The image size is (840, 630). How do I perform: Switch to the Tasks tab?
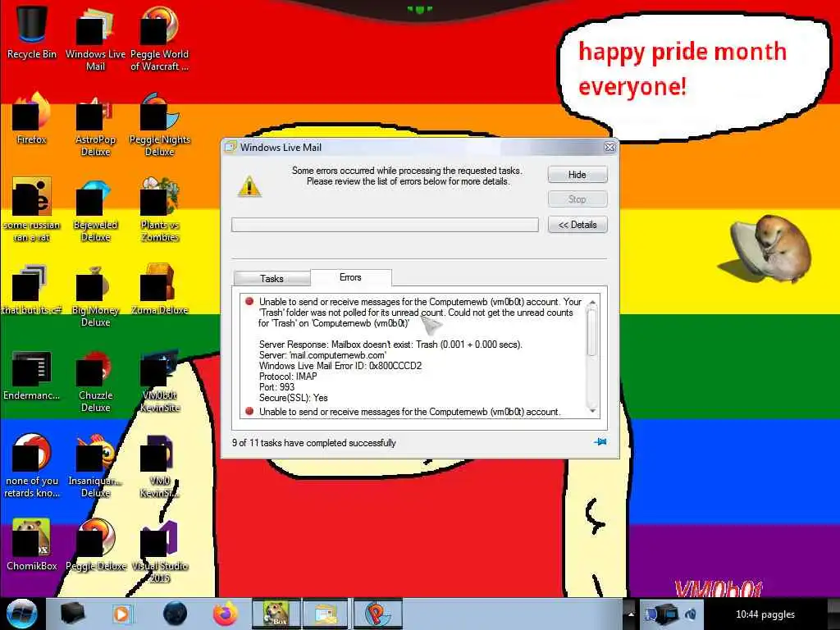coord(272,279)
